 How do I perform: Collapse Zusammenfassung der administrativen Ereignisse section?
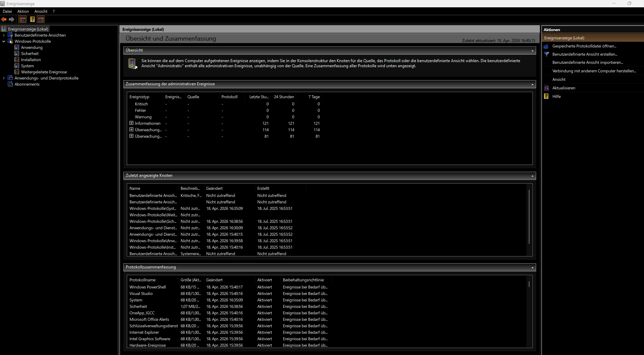click(532, 84)
